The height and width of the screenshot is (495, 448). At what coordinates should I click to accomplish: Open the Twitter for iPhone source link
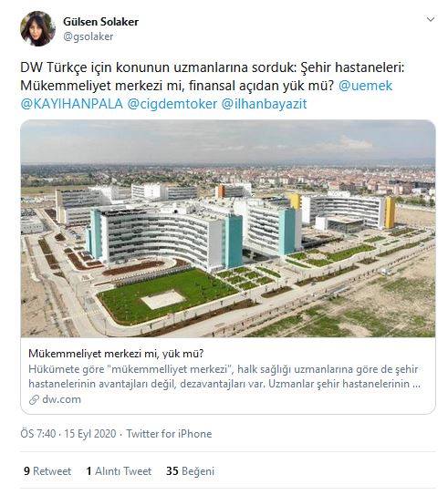point(169,434)
